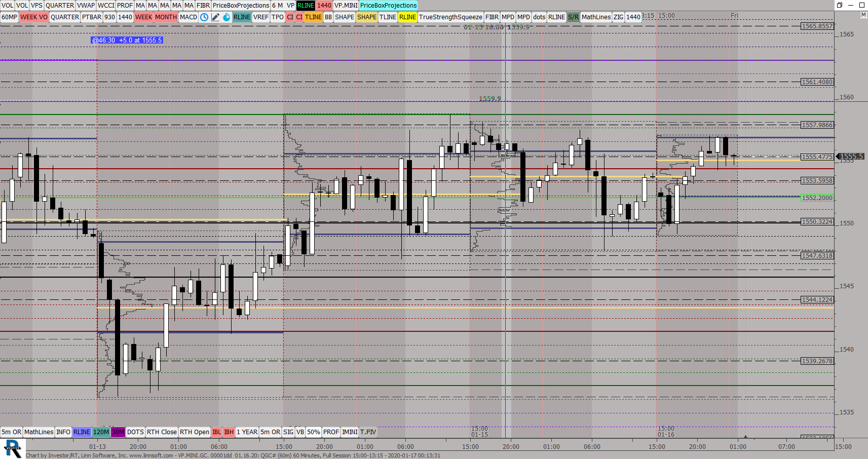The width and height of the screenshot is (868, 459).
Task: Click the 50% toolbar button
Action: (314, 432)
